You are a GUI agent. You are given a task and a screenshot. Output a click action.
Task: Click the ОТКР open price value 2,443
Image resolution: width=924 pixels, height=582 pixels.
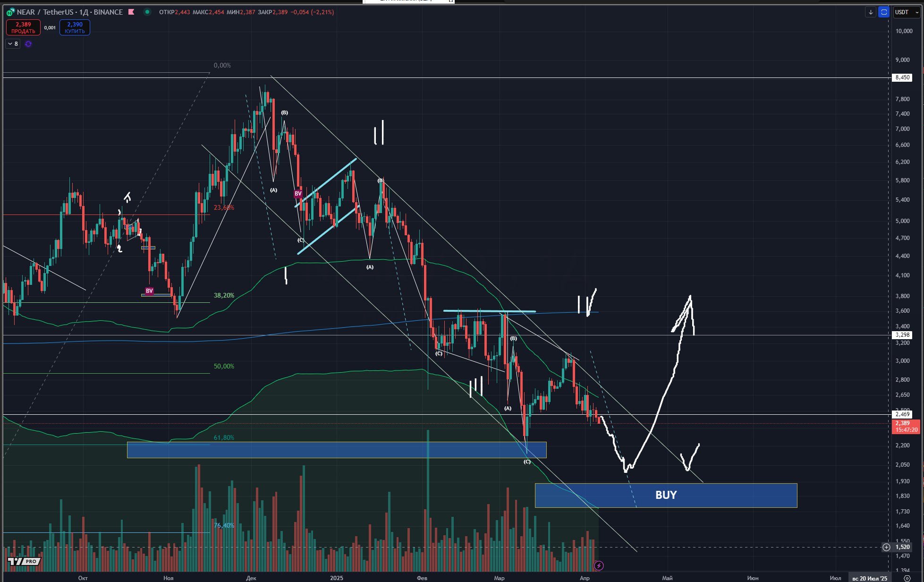[x=183, y=12]
